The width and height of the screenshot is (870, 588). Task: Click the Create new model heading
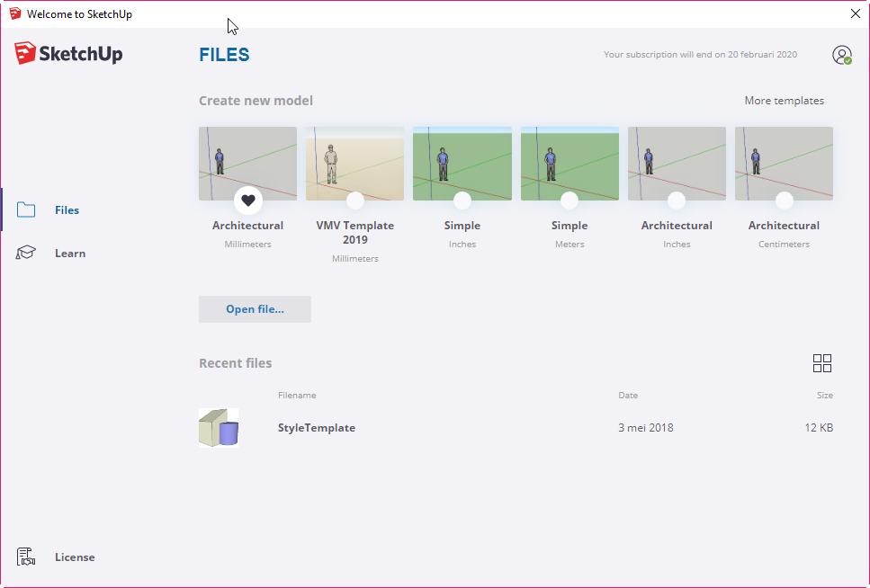click(x=256, y=101)
